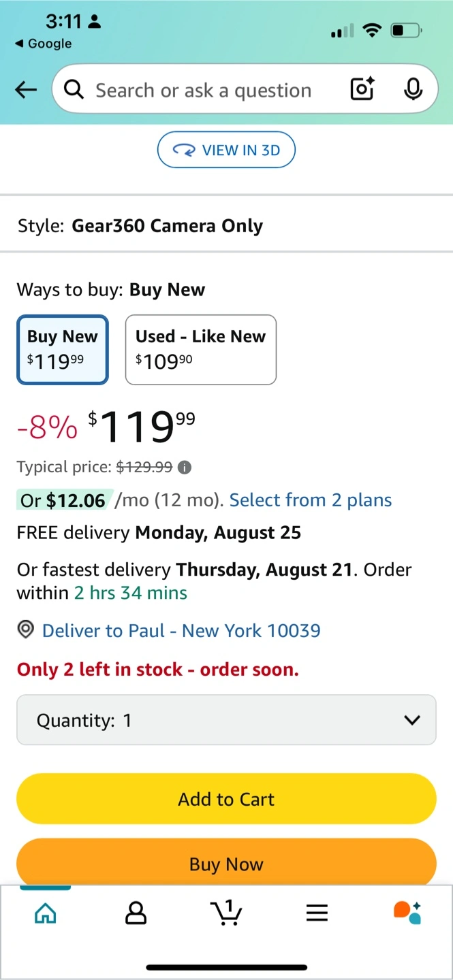Select the Buy New option
Image resolution: width=453 pixels, height=980 pixels.
pyautogui.click(x=63, y=350)
